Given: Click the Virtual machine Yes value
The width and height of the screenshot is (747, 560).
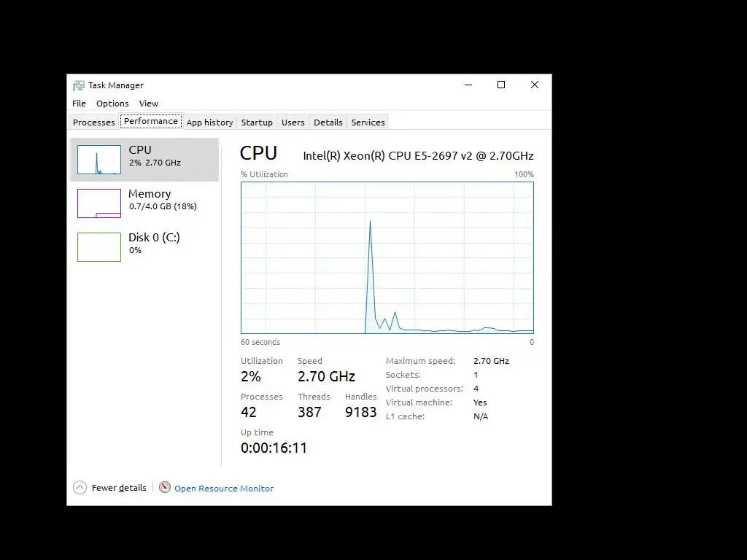Looking at the screenshot, I should (480, 402).
